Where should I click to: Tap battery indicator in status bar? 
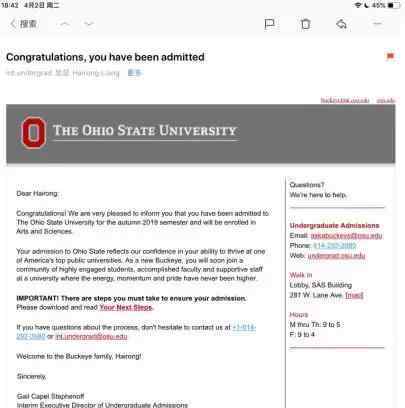point(394,5)
